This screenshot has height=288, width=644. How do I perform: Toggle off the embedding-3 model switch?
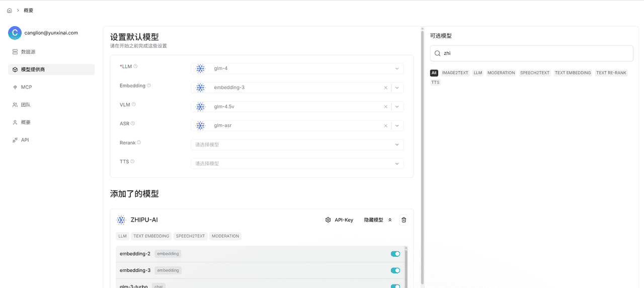coord(395,270)
